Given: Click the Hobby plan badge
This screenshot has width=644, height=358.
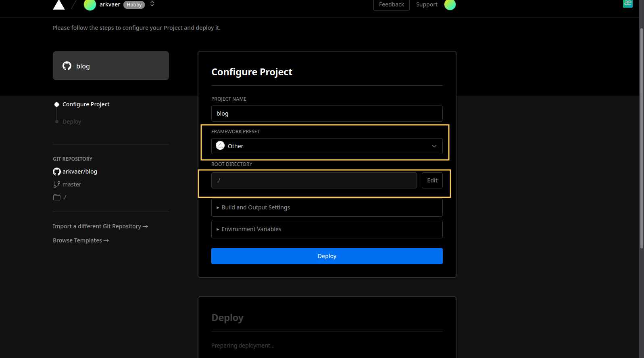Looking at the screenshot, I should (134, 5).
